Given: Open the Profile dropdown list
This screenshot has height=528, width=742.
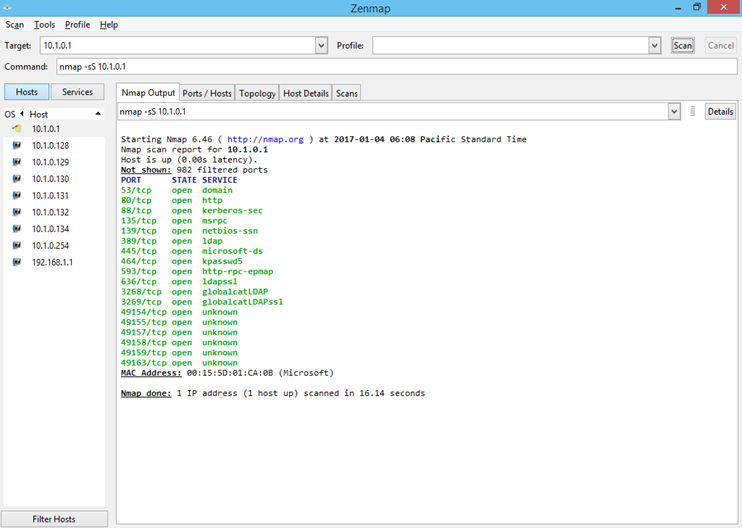Looking at the screenshot, I should tap(654, 46).
